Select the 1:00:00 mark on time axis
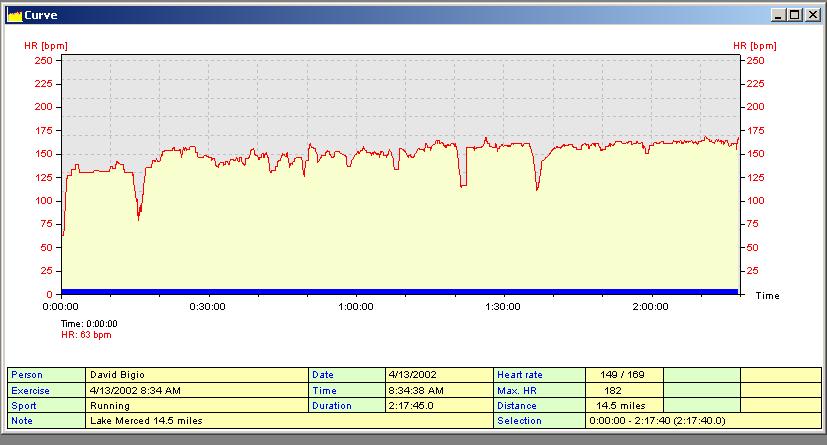 click(x=355, y=307)
